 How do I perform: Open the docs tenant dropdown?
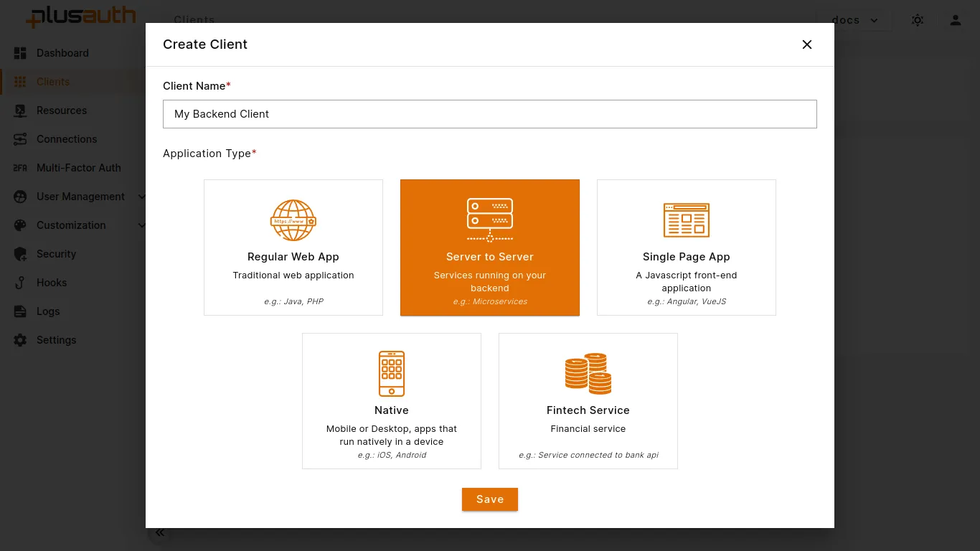854,20
